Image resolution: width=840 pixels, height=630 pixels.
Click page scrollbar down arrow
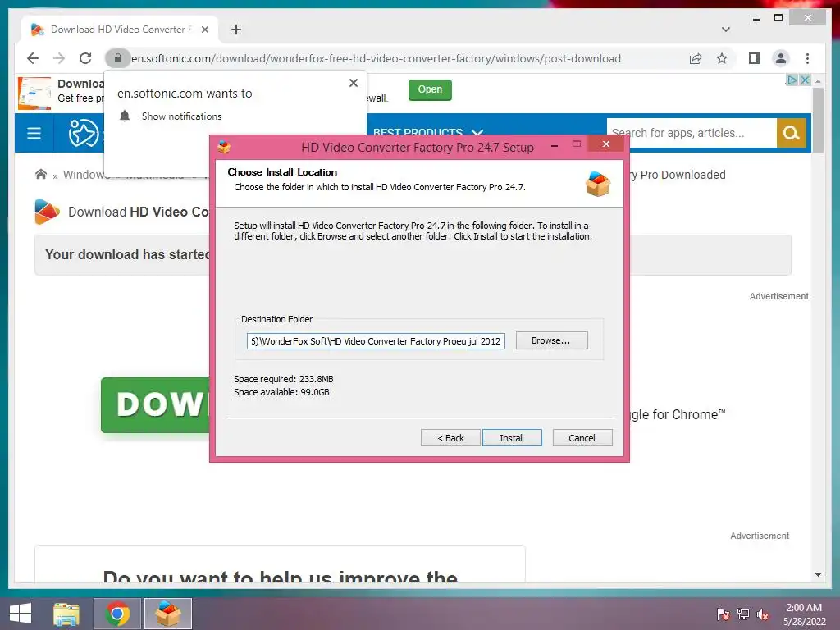pyautogui.click(x=818, y=575)
